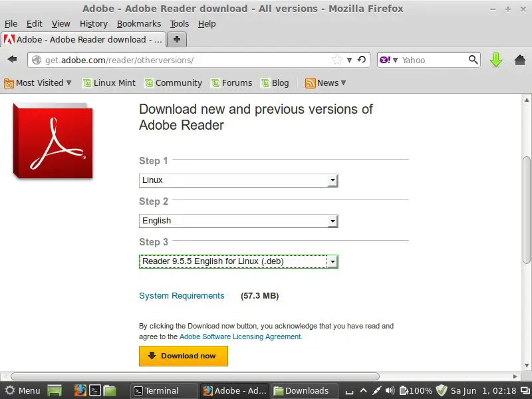
Task: Open the File menu
Action: coord(11,24)
